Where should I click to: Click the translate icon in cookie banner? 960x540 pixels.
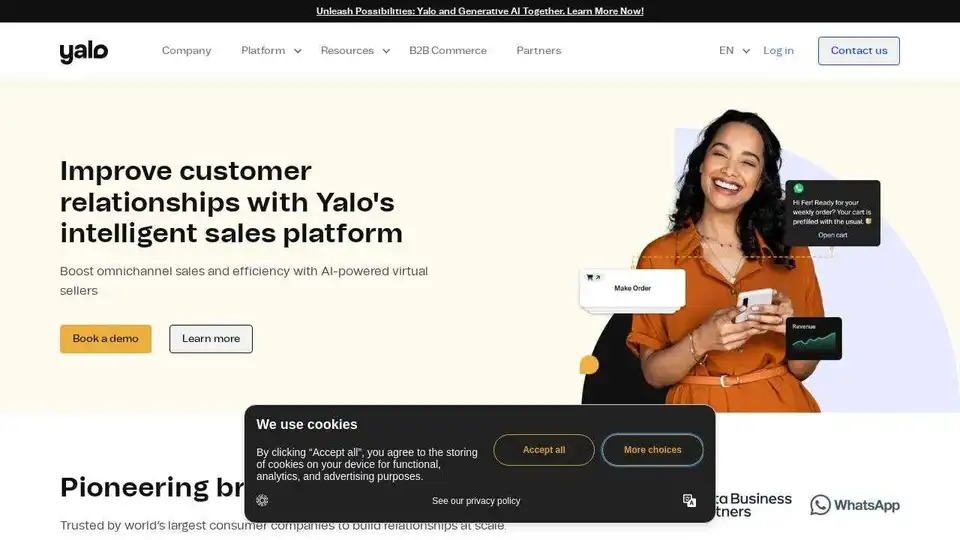tap(689, 500)
